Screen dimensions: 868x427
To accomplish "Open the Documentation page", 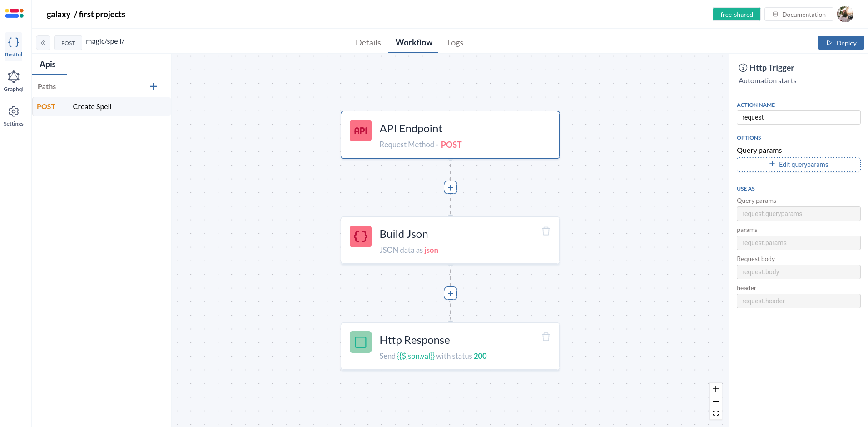I will pyautogui.click(x=799, y=14).
